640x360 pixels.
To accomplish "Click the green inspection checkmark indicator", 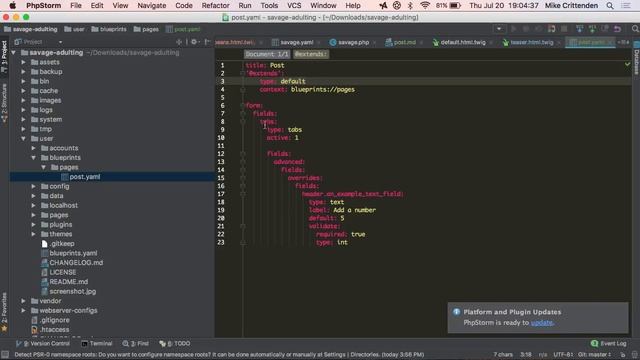I will tap(627, 64).
